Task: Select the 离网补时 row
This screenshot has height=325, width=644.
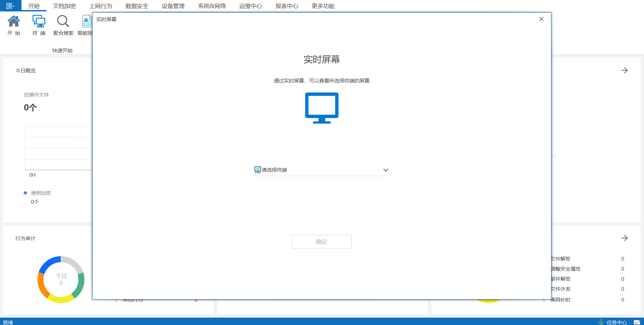Action: point(588,300)
